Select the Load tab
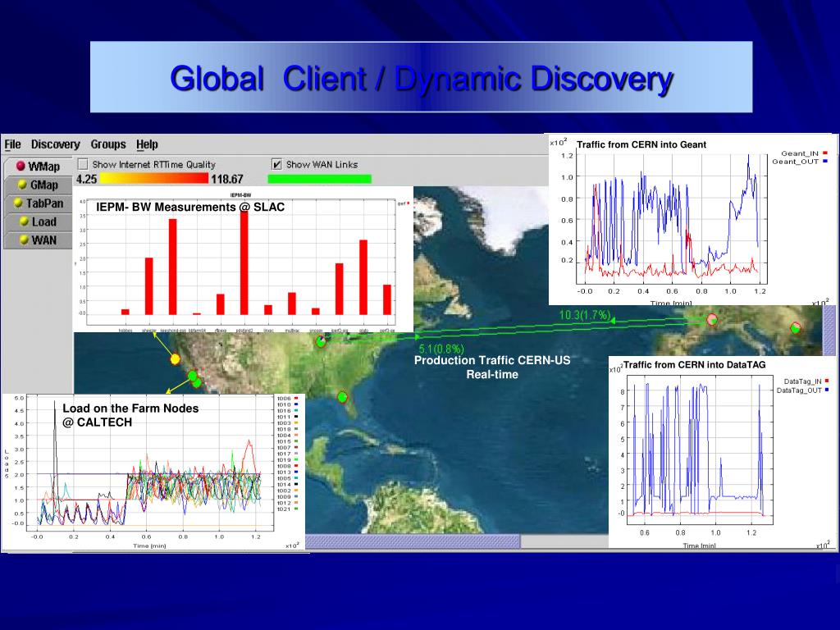This screenshot has width=840, height=630. (x=38, y=221)
